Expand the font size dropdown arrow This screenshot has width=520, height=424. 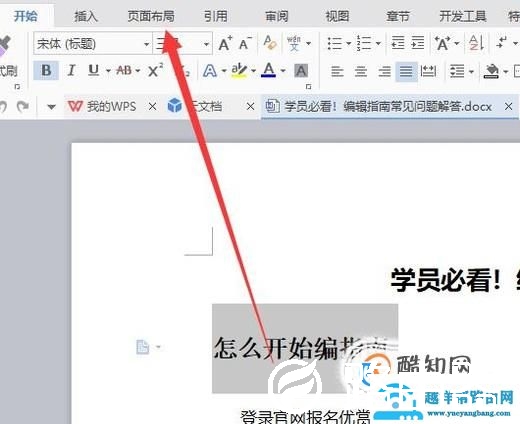(206, 44)
